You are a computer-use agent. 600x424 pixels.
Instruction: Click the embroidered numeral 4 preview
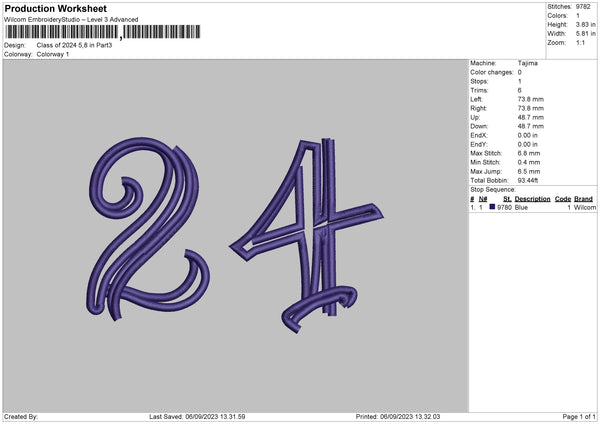[306, 235]
